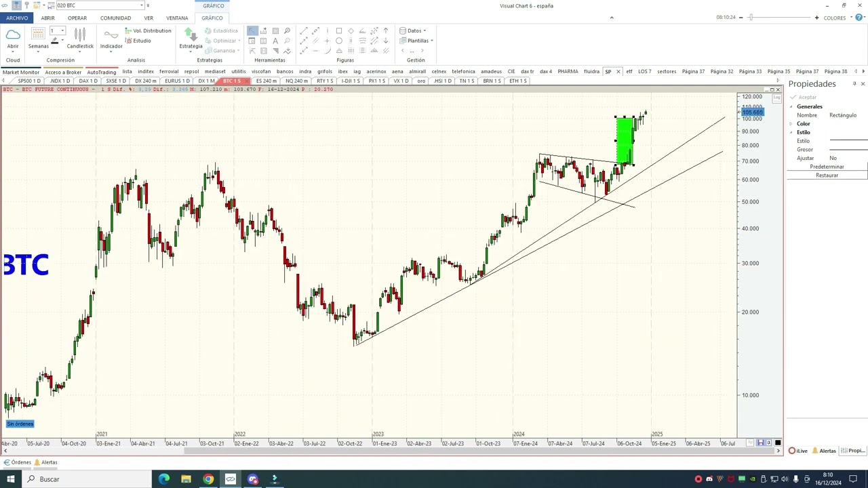
Task: Click the Windows Start button
Action: coord(10,479)
